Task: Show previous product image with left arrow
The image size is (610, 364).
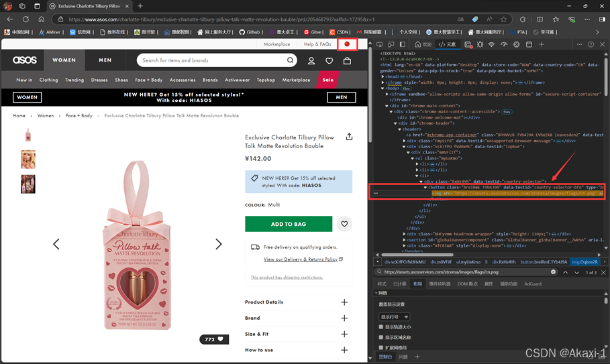Action: 56,244
